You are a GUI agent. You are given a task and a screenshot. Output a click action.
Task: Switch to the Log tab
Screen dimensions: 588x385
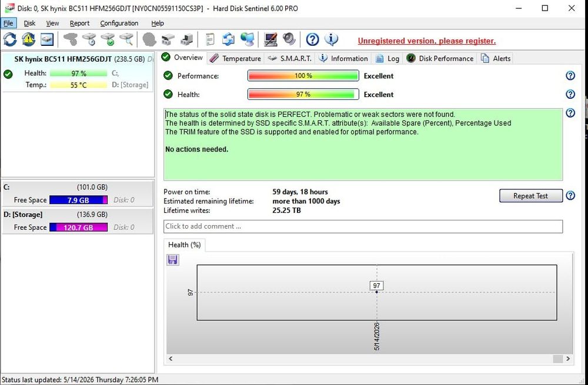coord(387,58)
